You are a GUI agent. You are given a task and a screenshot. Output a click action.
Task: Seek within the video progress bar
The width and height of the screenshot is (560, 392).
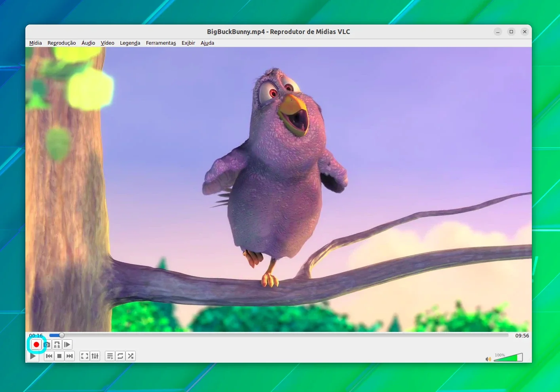pos(279,335)
